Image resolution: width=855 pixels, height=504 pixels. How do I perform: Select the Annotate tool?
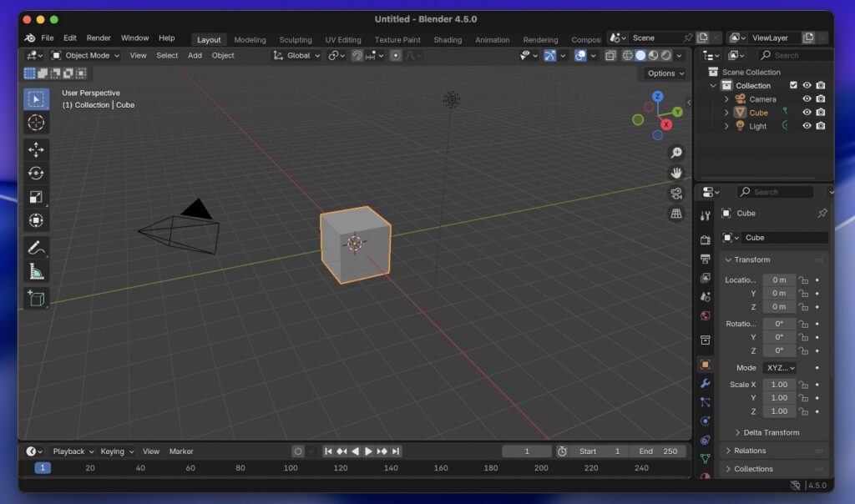[36, 248]
